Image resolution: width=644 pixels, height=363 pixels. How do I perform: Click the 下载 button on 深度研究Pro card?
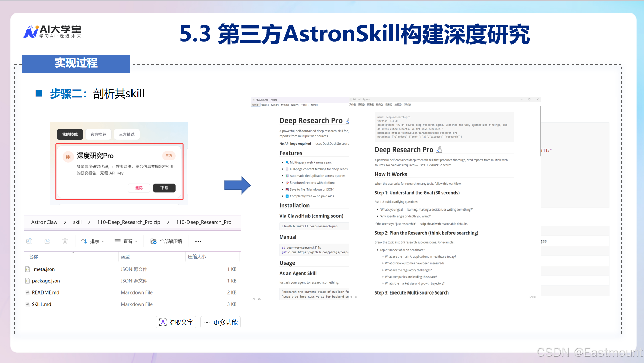[x=164, y=188]
